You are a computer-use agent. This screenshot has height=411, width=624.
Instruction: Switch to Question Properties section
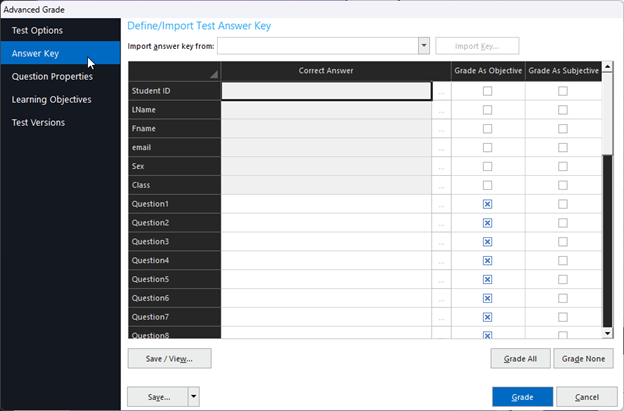point(52,76)
